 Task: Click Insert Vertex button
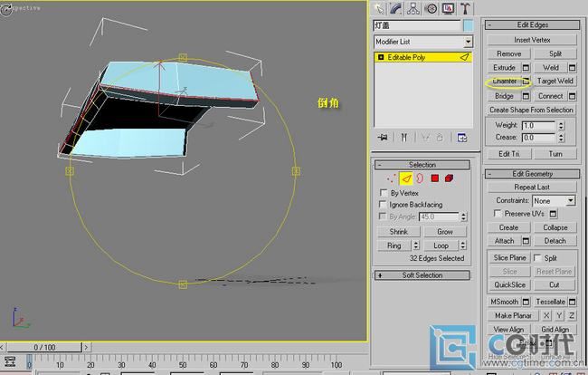point(532,40)
